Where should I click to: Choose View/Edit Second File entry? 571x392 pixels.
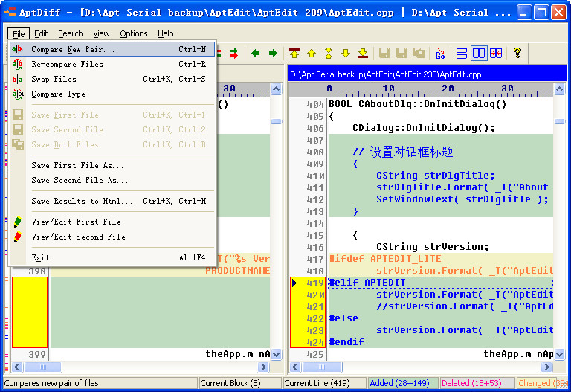(112, 237)
